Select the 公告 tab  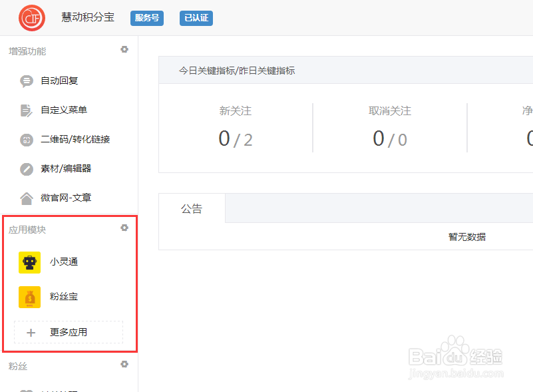point(192,208)
